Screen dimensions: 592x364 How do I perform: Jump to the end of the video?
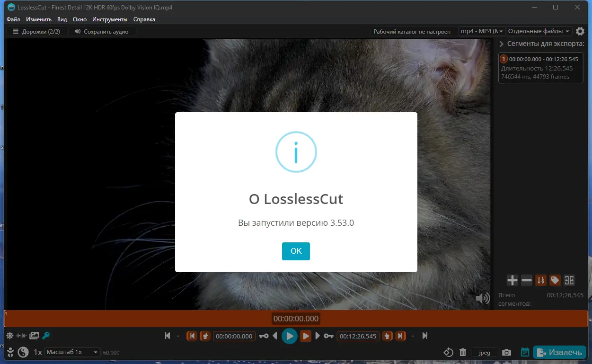pos(425,336)
